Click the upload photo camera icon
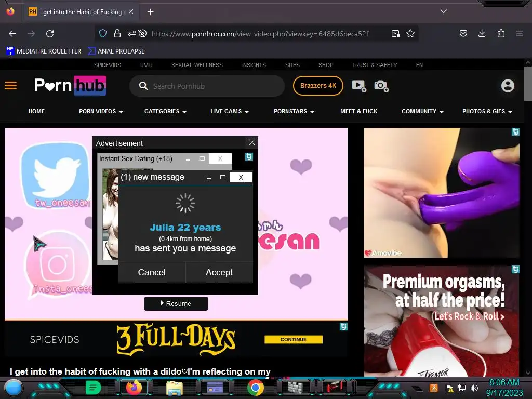The width and height of the screenshot is (532, 399). coord(381,86)
